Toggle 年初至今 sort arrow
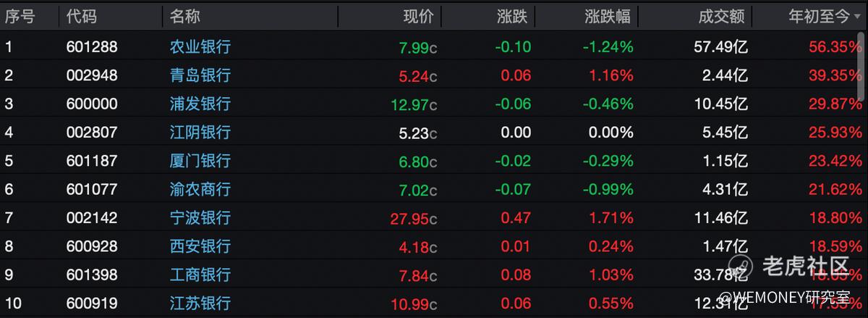The height and width of the screenshot is (318, 868). pyautogui.click(x=857, y=17)
